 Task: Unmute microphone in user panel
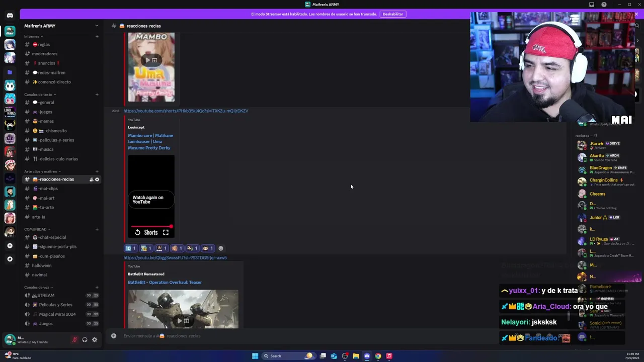pyautogui.click(x=74, y=340)
